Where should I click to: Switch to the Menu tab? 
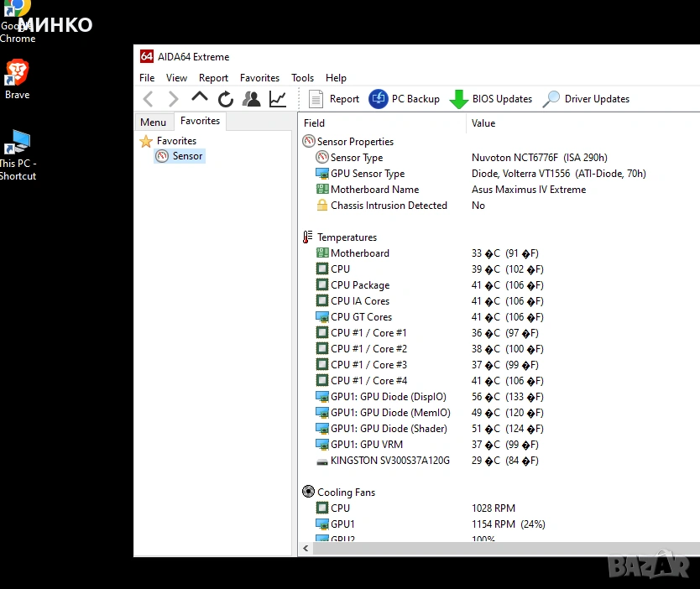pyautogui.click(x=154, y=122)
